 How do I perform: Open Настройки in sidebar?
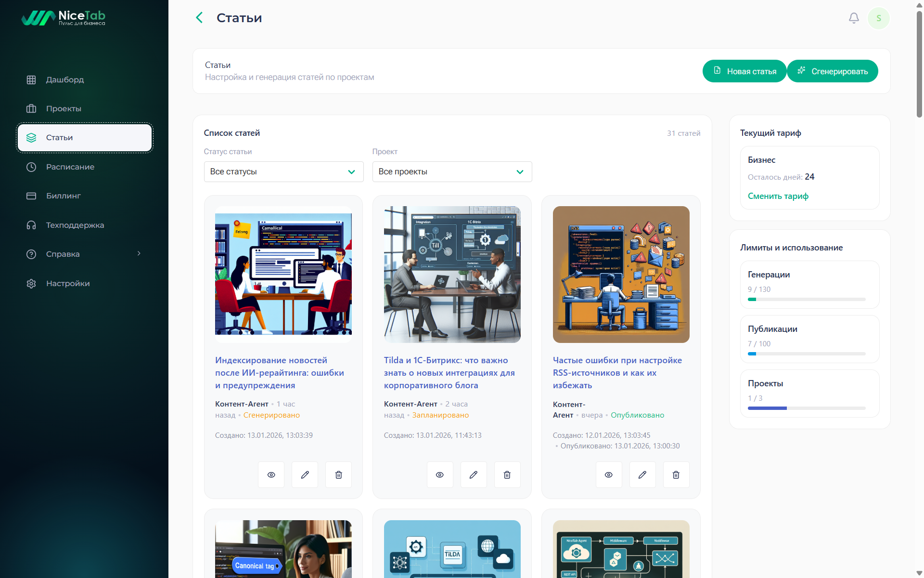[x=85, y=283]
